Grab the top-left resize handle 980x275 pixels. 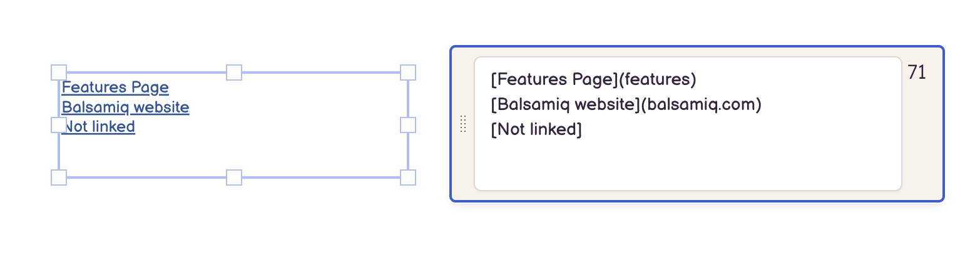pos(58,72)
